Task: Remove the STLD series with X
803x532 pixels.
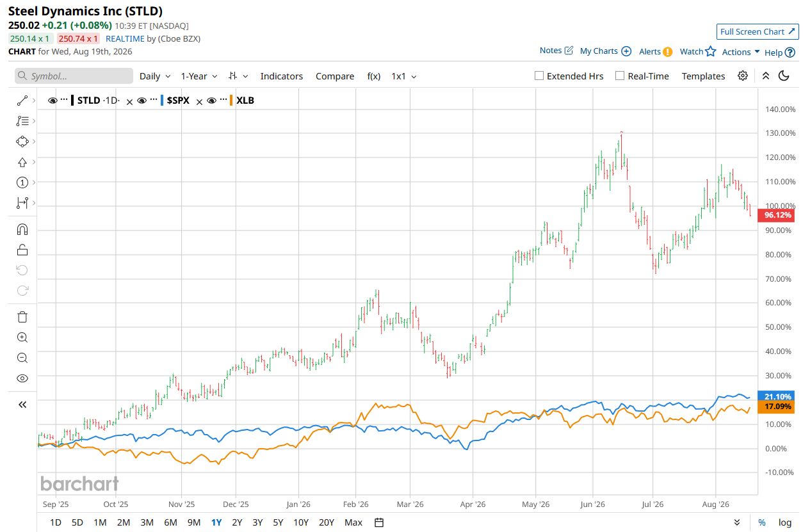Action: (x=129, y=101)
